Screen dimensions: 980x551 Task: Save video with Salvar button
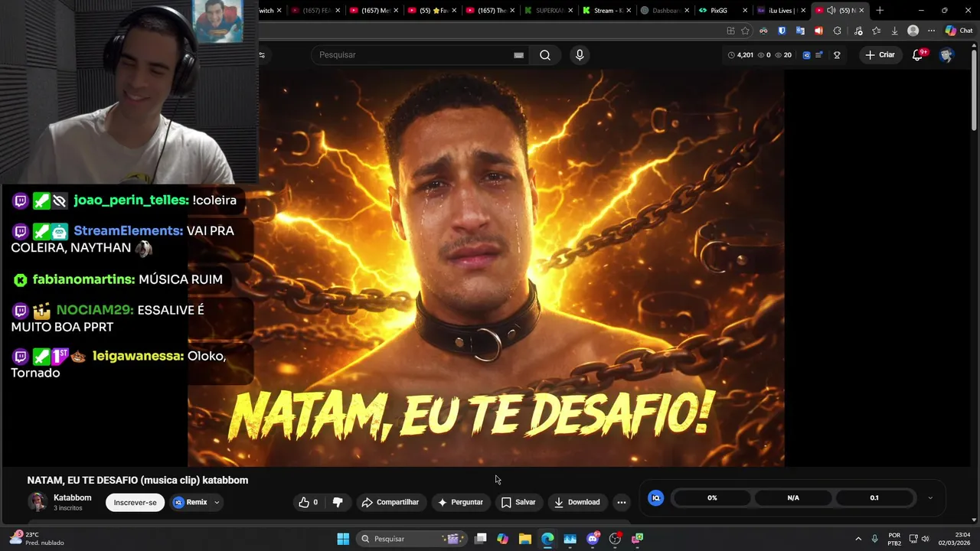518,502
